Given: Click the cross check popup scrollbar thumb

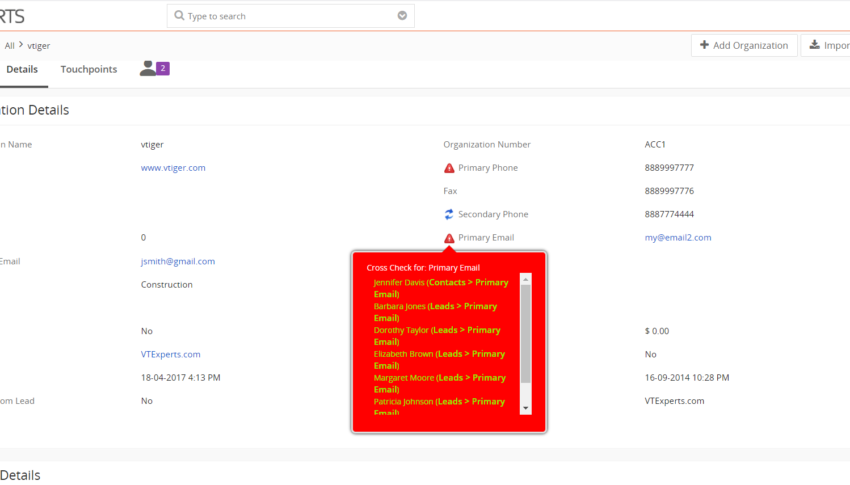Looking at the screenshot, I should point(525,334).
